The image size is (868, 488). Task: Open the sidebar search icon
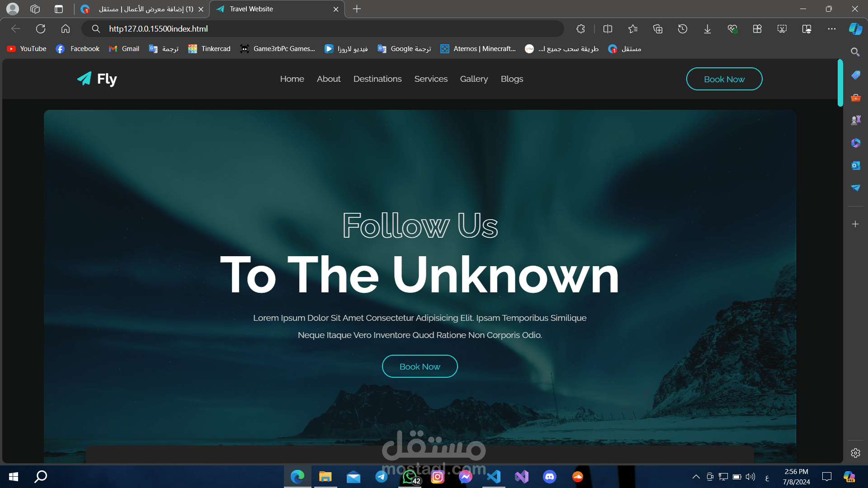[855, 52]
